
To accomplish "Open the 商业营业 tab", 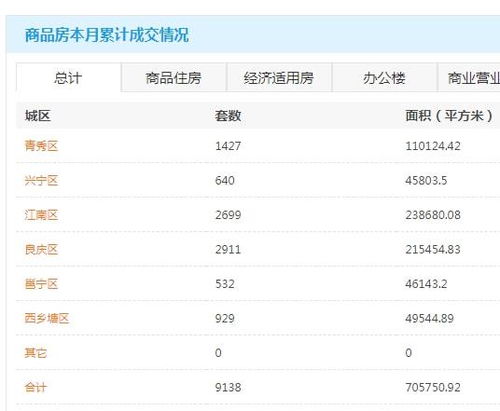I will point(469,77).
